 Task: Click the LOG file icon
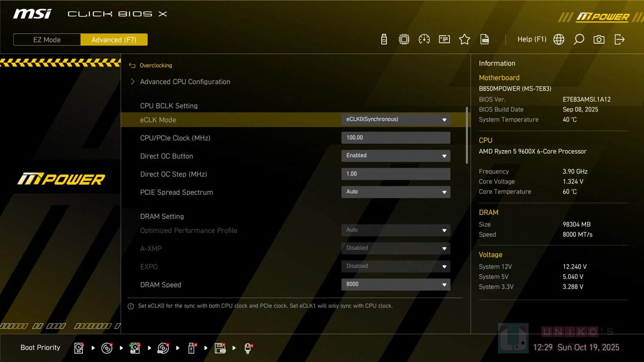point(485,39)
